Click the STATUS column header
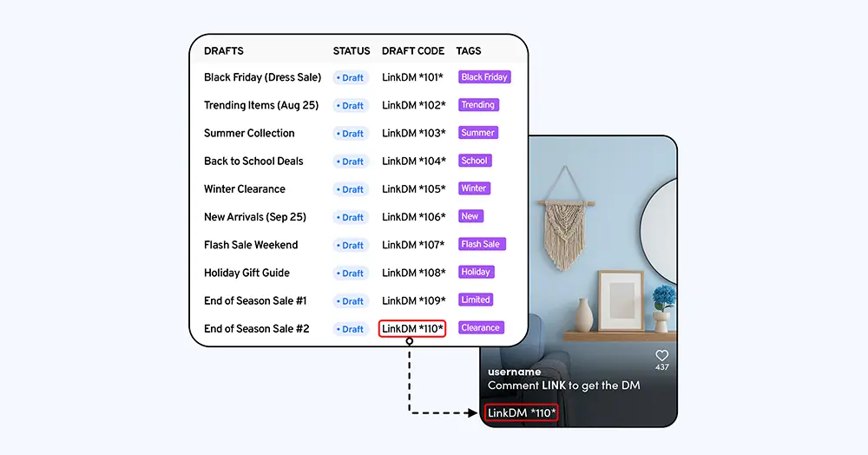 coord(352,51)
